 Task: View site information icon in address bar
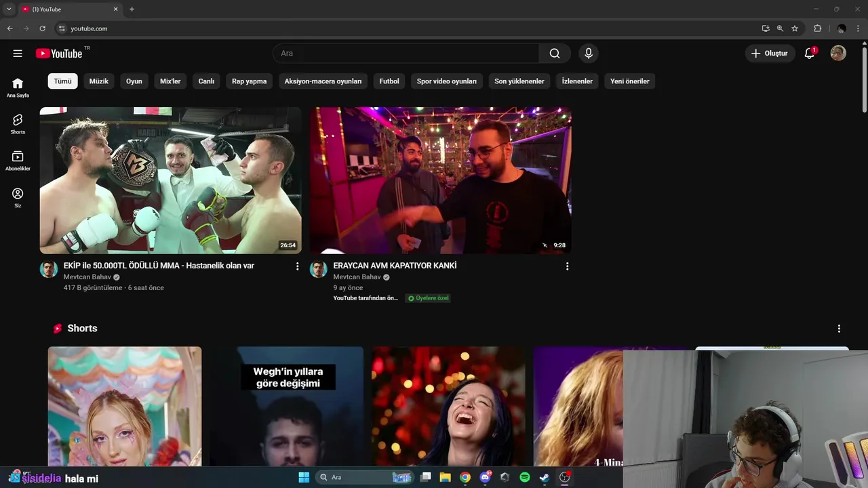click(62, 28)
